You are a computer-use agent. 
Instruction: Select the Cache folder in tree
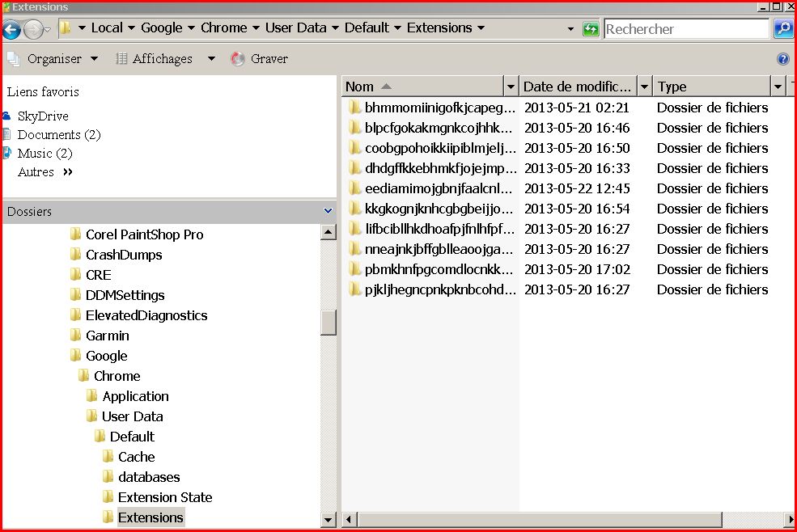tap(136, 457)
